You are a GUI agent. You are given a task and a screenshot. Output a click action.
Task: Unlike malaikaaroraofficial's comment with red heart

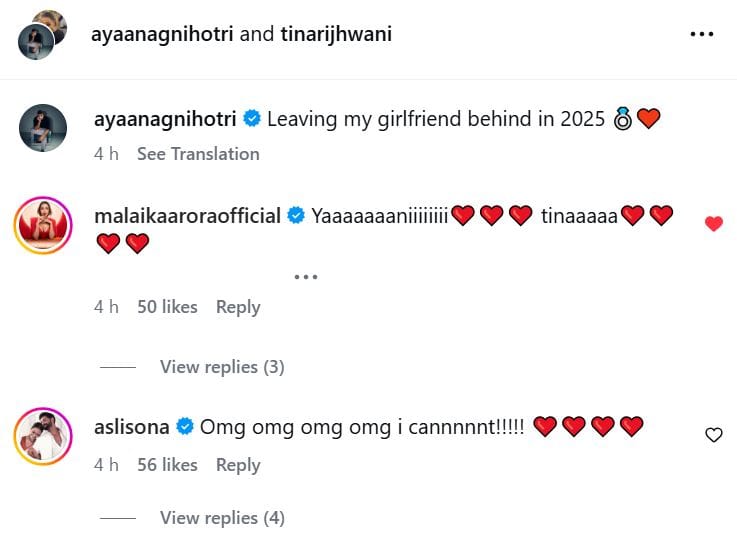(713, 224)
